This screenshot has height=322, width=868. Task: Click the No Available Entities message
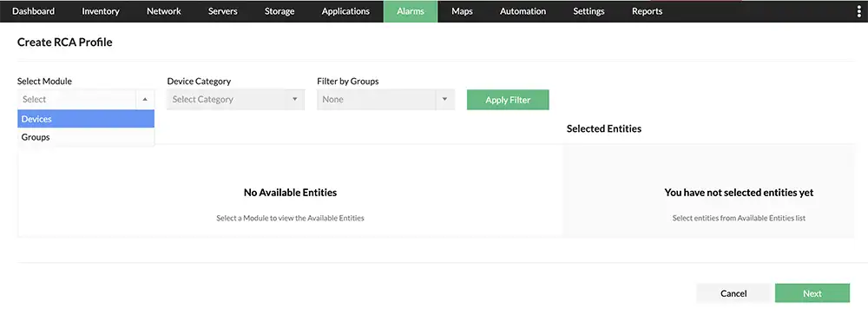[290, 193]
